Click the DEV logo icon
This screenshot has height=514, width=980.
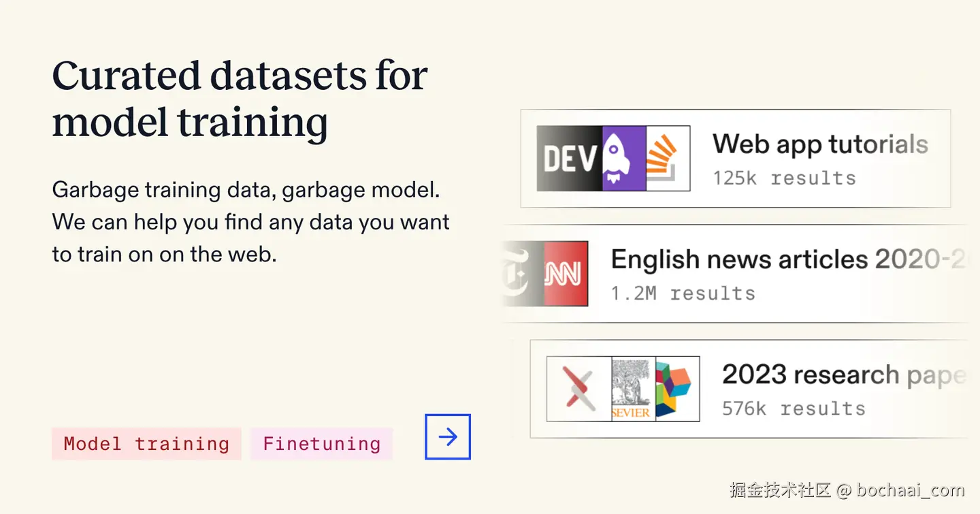[569, 159]
